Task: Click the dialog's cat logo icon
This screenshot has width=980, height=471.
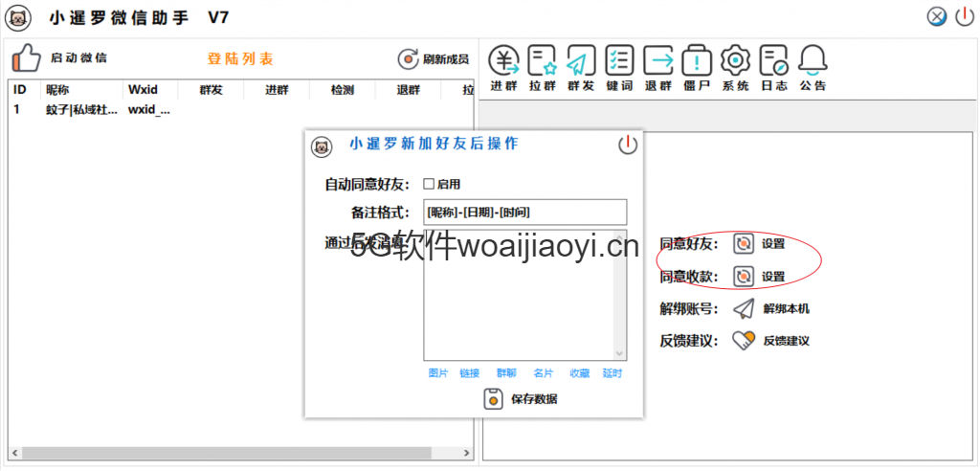Action: click(x=322, y=147)
